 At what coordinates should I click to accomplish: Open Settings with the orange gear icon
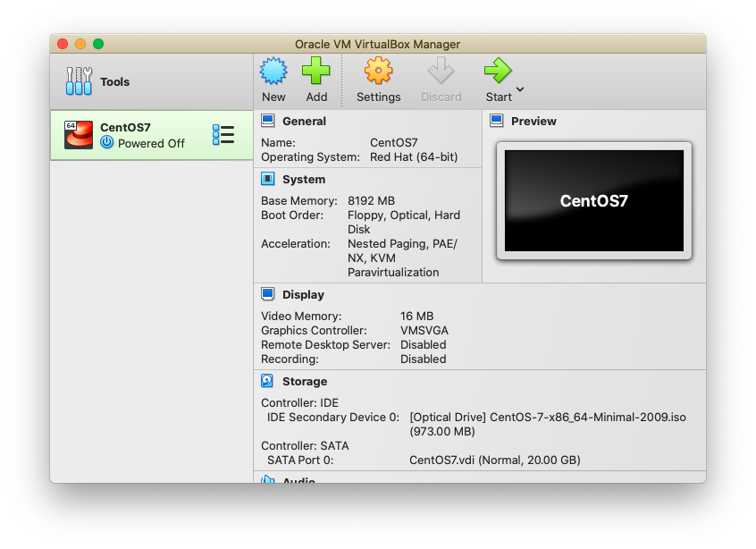[x=378, y=72]
